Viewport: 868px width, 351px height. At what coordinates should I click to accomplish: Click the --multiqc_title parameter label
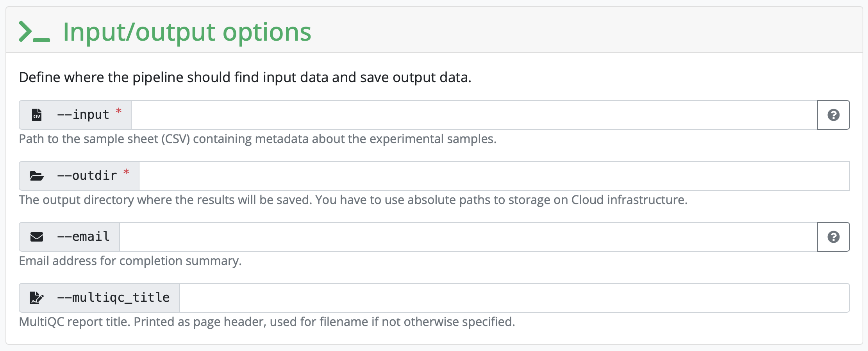pyautogui.click(x=113, y=298)
